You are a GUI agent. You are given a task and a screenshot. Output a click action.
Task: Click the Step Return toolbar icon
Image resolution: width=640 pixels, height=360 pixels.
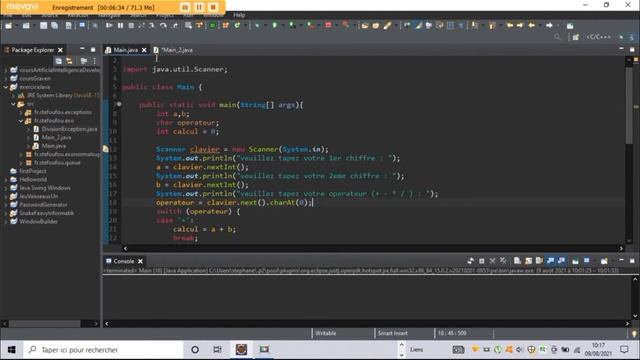click(x=175, y=25)
